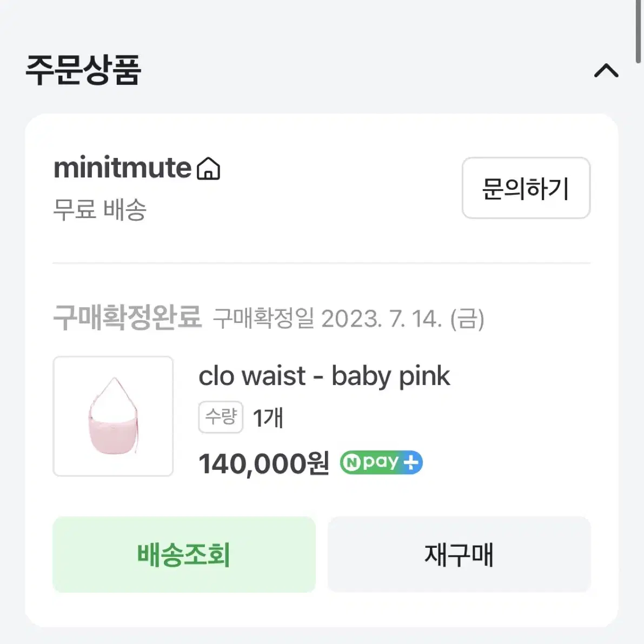This screenshot has height=644, width=644.
Task: Click the Npay plus badge
Action: [381, 462]
